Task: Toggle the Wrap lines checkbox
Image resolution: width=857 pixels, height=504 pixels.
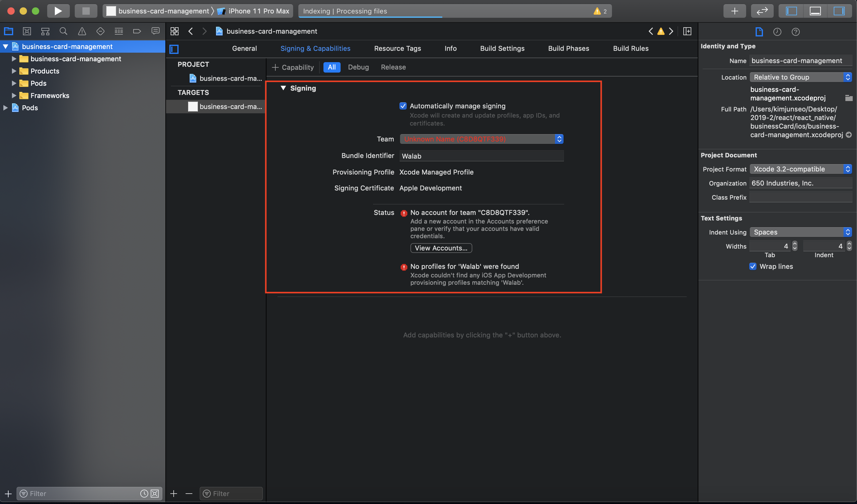Action: tap(753, 266)
